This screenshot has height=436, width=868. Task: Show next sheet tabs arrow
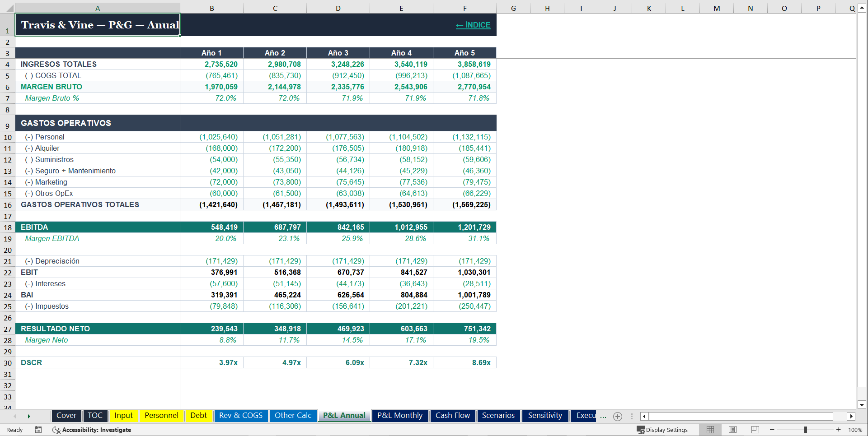pyautogui.click(x=29, y=416)
